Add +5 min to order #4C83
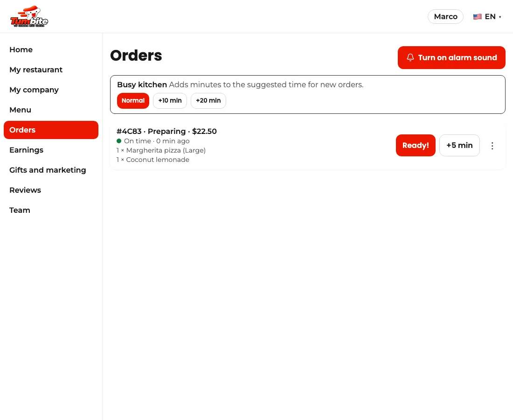The width and height of the screenshot is (513, 420). click(459, 145)
